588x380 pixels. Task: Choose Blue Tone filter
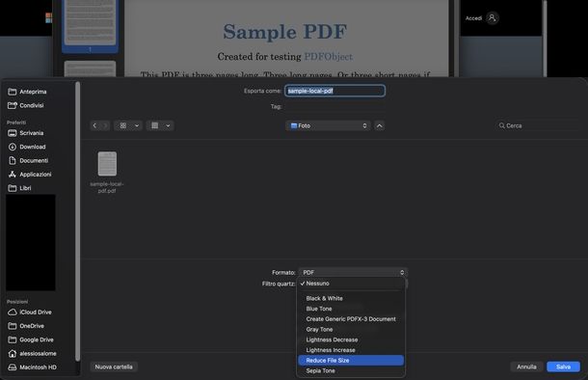click(351, 309)
